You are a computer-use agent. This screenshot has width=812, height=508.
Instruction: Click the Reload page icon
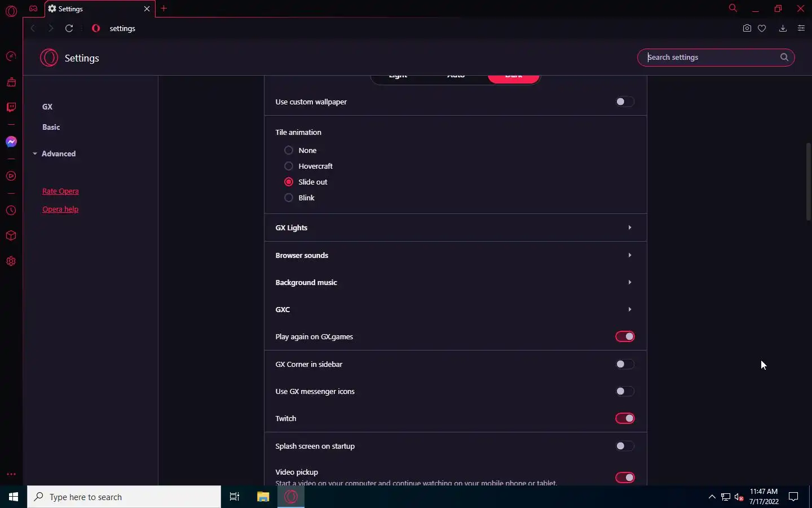69,28
